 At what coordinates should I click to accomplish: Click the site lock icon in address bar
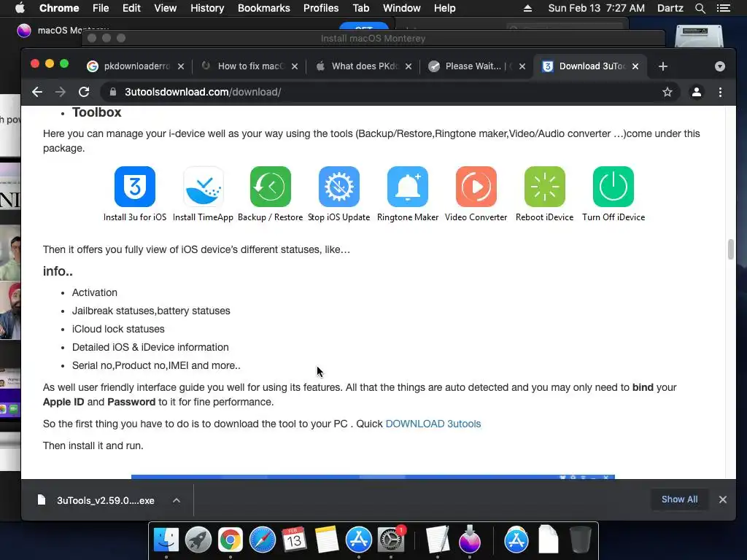113,92
